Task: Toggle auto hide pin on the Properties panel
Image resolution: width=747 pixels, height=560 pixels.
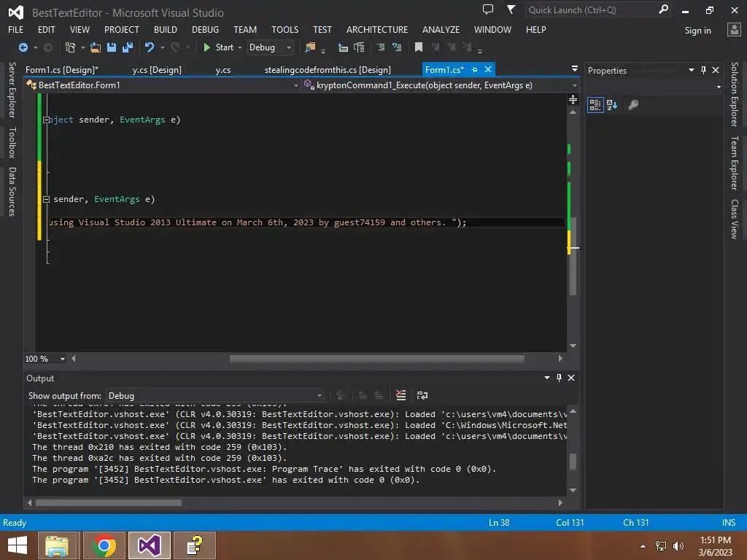Action: click(703, 70)
